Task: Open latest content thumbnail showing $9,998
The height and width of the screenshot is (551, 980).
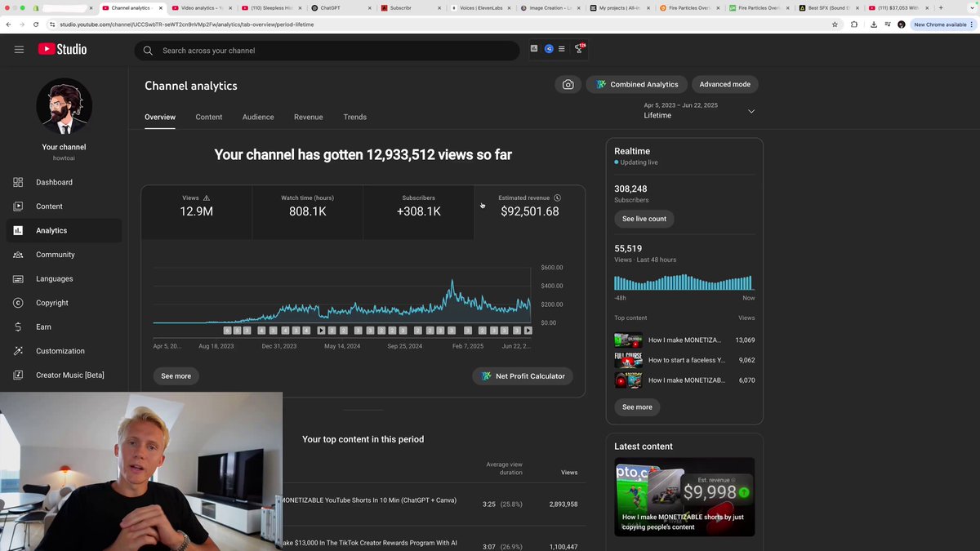Action: (x=684, y=497)
